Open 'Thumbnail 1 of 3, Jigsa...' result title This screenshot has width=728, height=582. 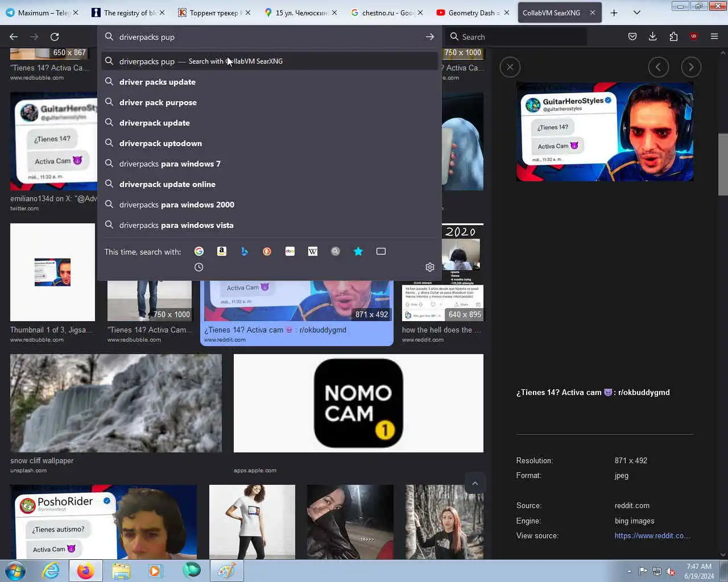coord(51,330)
